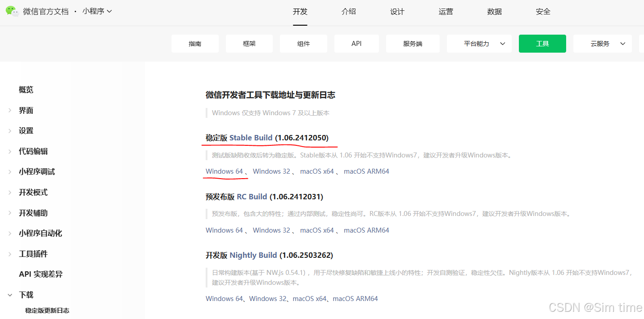Viewport: 644px width, 319px height.
Task: Download Nightly Build Windows 64
Action: (224, 299)
